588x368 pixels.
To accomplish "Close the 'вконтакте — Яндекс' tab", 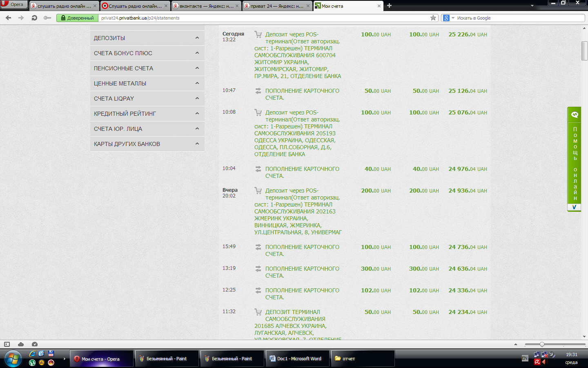I will 237,6.
